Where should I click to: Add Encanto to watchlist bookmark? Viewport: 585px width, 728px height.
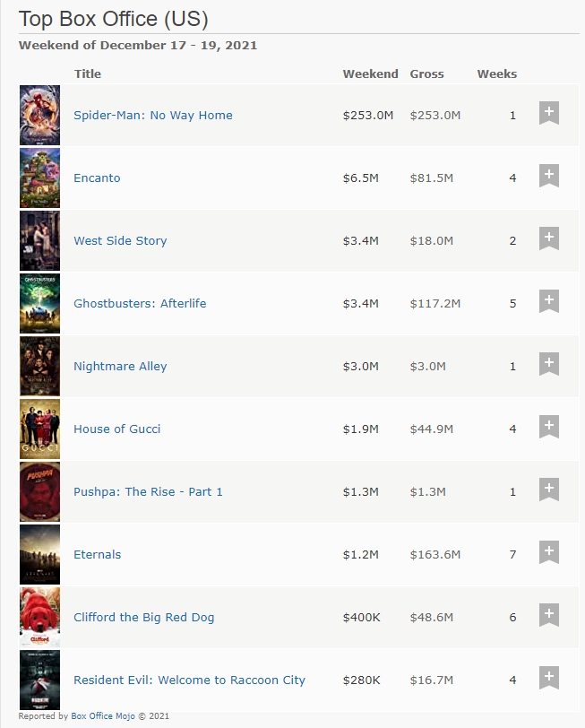pos(549,176)
